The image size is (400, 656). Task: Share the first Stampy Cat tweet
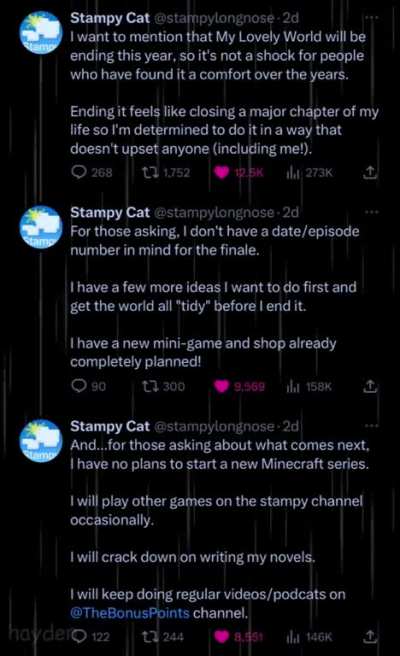tap(370, 172)
